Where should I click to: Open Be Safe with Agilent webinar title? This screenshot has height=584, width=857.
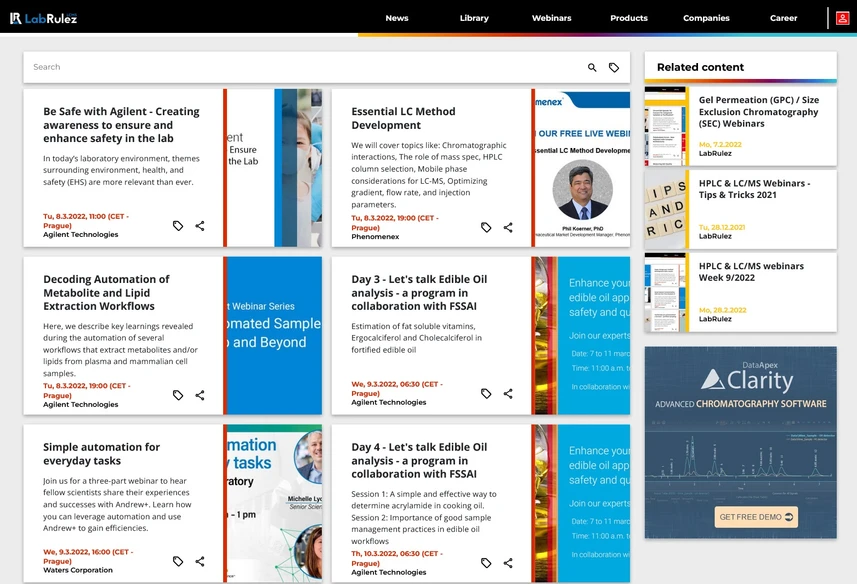[x=121, y=125]
